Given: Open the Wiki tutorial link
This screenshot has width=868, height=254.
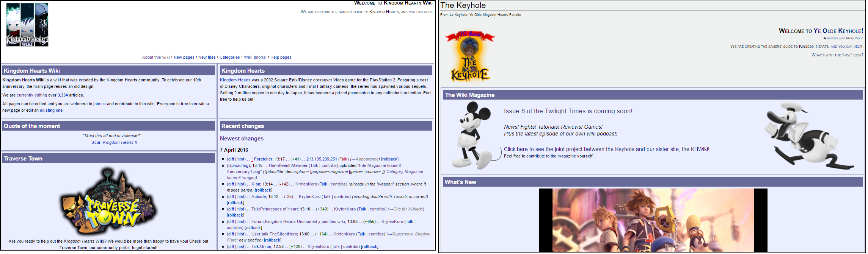Looking at the screenshot, I should [x=255, y=58].
